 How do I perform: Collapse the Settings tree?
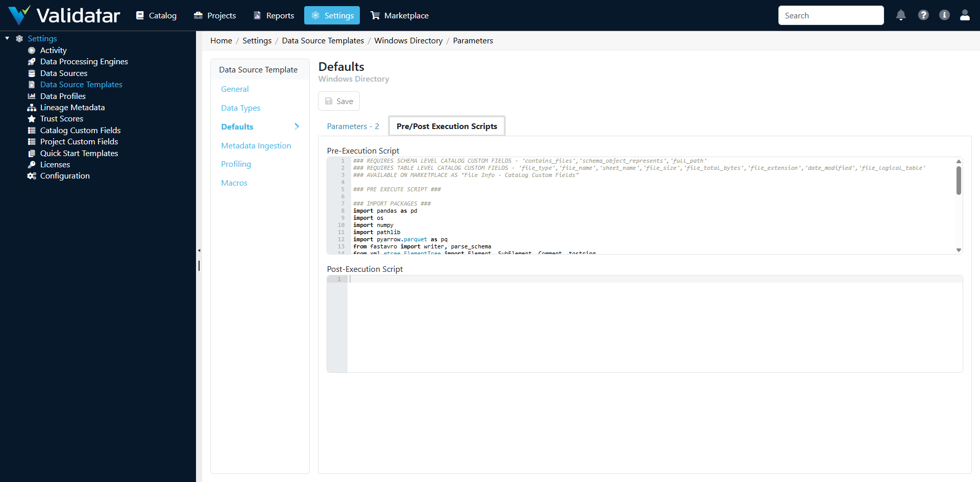click(x=7, y=38)
